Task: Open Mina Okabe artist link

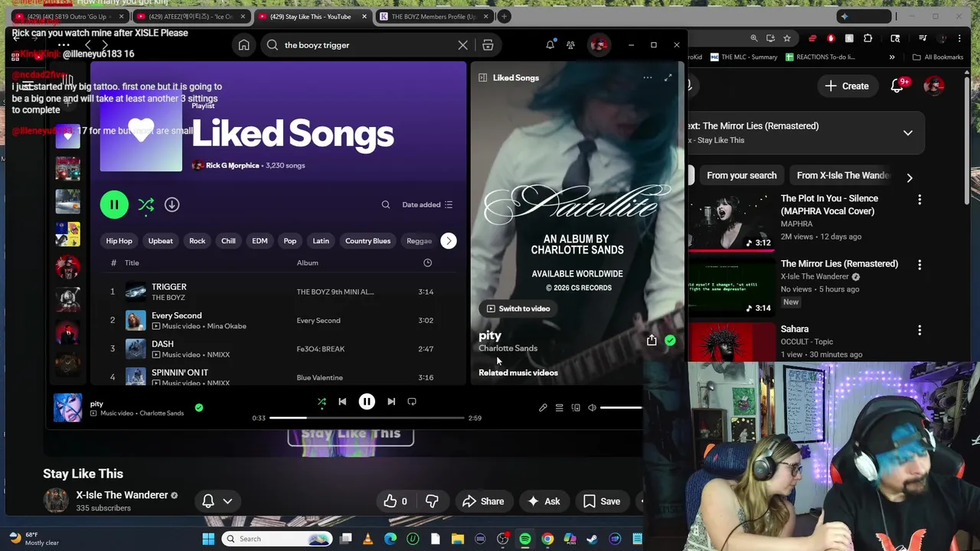Action: (x=225, y=326)
